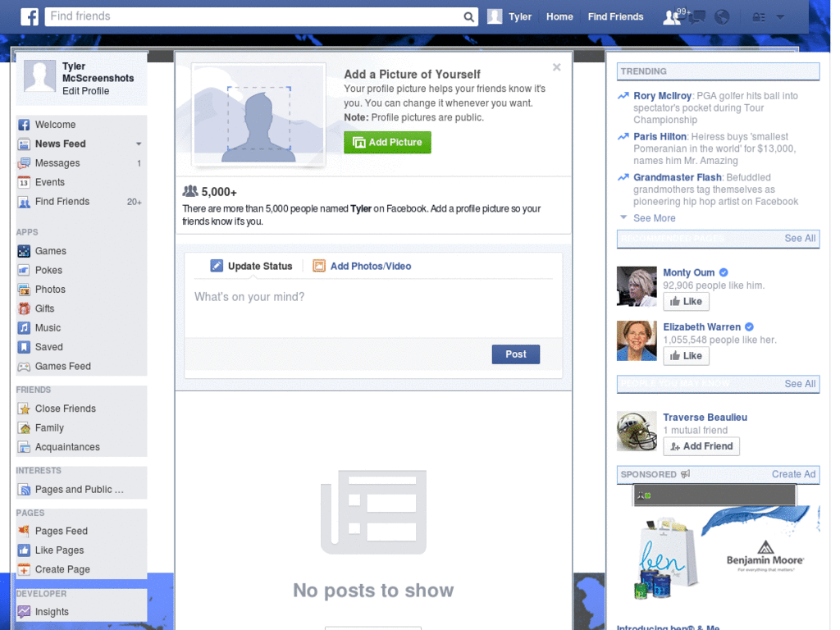The width and height of the screenshot is (840, 630).
Task: Select News Feed in the sidebar
Action: point(61,144)
